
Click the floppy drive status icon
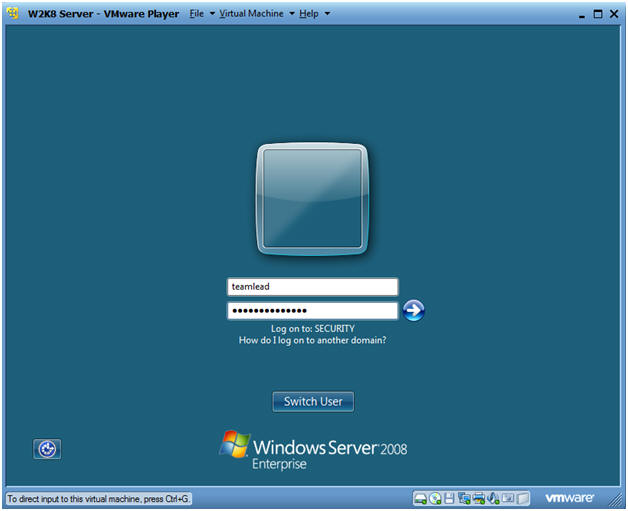(x=449, y=498)
